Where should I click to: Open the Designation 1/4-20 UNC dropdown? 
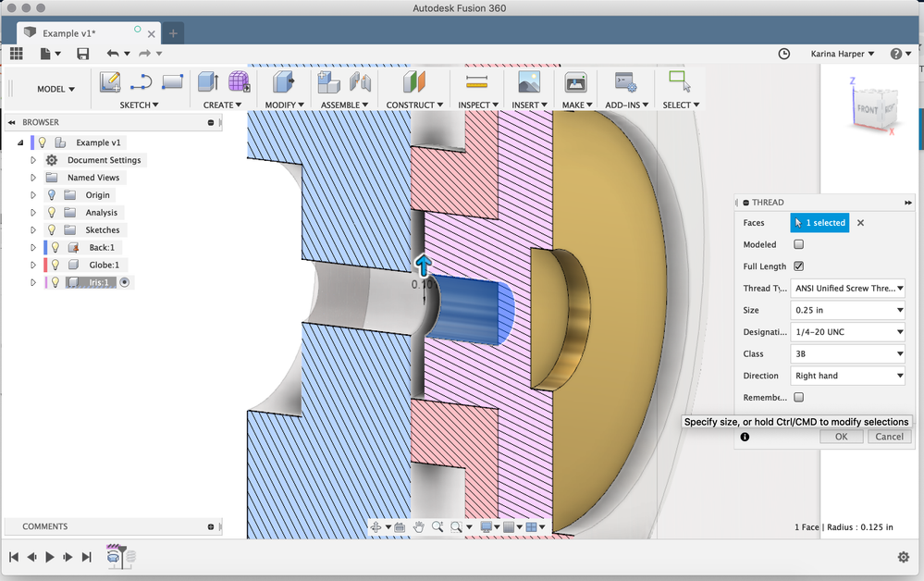pyautogui.click(x=847, y=332)
